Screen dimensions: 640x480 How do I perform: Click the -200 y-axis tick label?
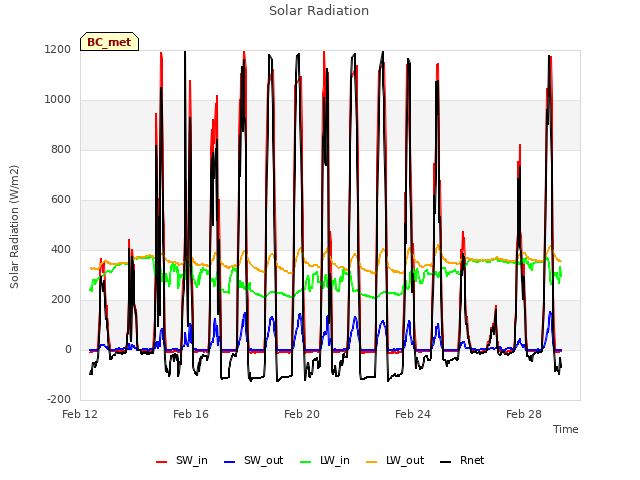click(59, 400)
